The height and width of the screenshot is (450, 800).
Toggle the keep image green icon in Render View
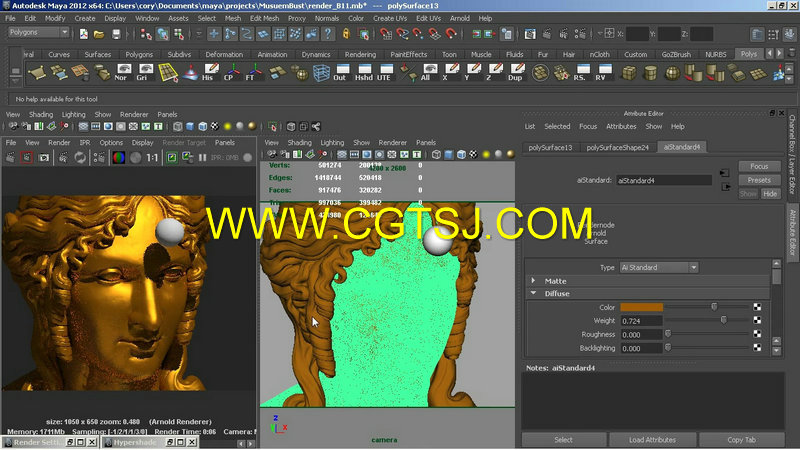172,158
